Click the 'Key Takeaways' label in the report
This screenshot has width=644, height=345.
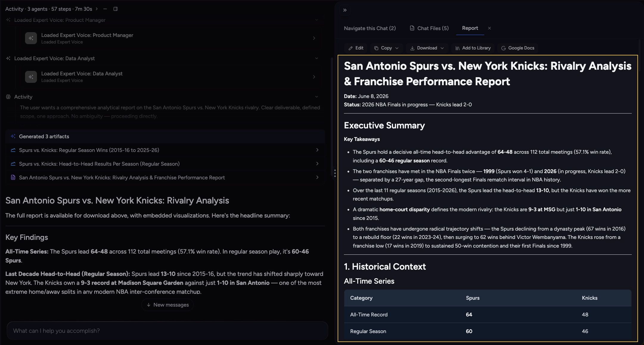(362, 139)
